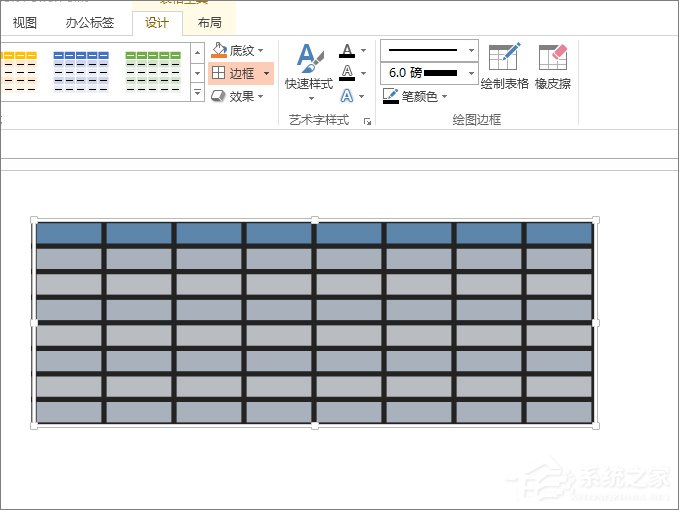Click the text fill A icon
This screenshot has height=510, width=679.
coord(347,51)
